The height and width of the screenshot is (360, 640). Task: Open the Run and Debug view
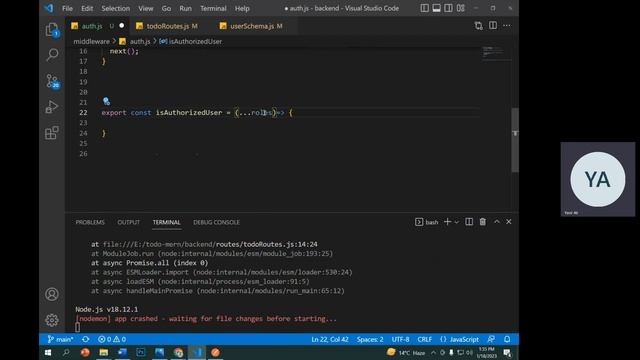52,107
